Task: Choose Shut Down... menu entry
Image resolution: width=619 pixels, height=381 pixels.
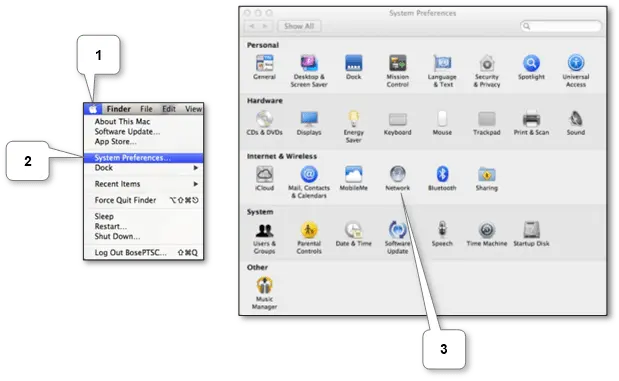Action: [144, 236]
